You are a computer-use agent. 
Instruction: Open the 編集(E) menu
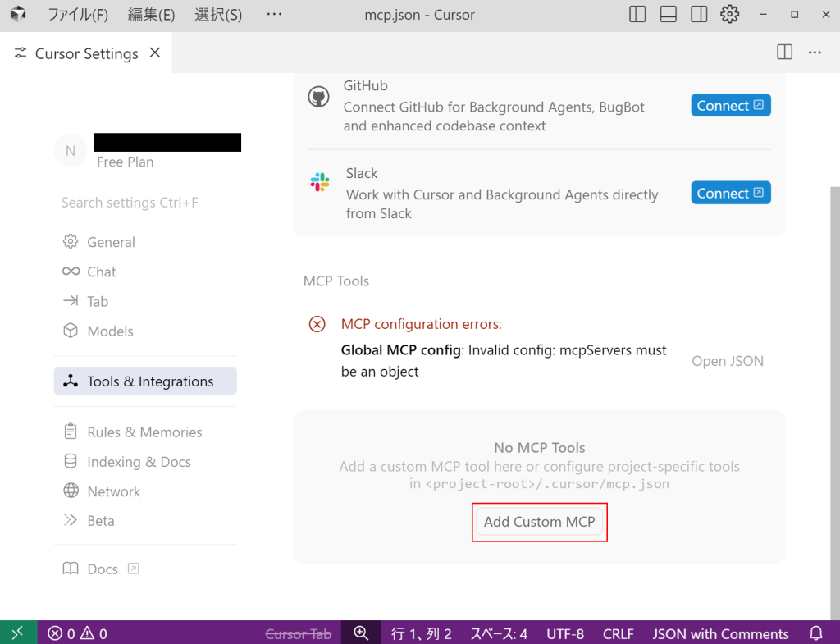151,15
